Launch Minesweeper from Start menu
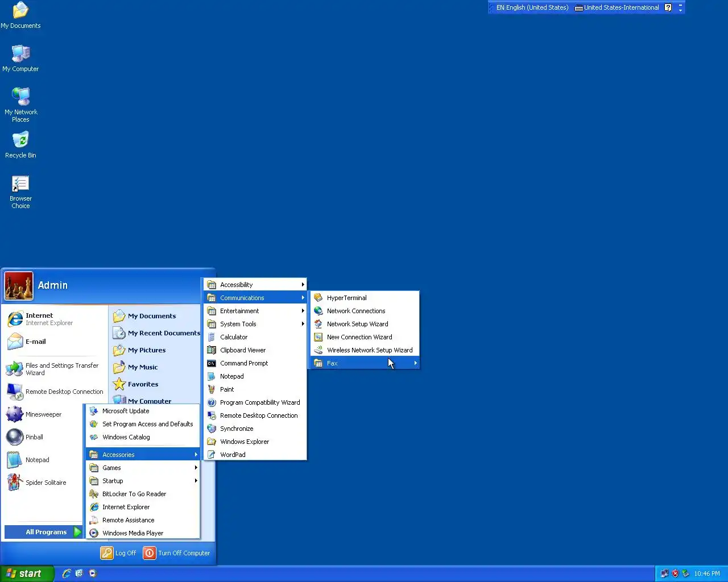The width and height of the screenshot is (728, 582). tap(44, 414)
